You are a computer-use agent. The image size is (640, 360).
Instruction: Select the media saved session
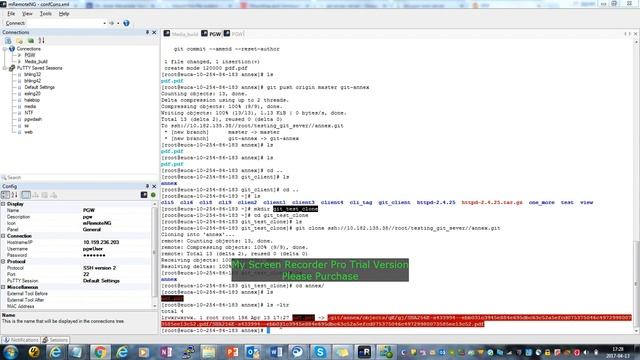pos(30,106)
